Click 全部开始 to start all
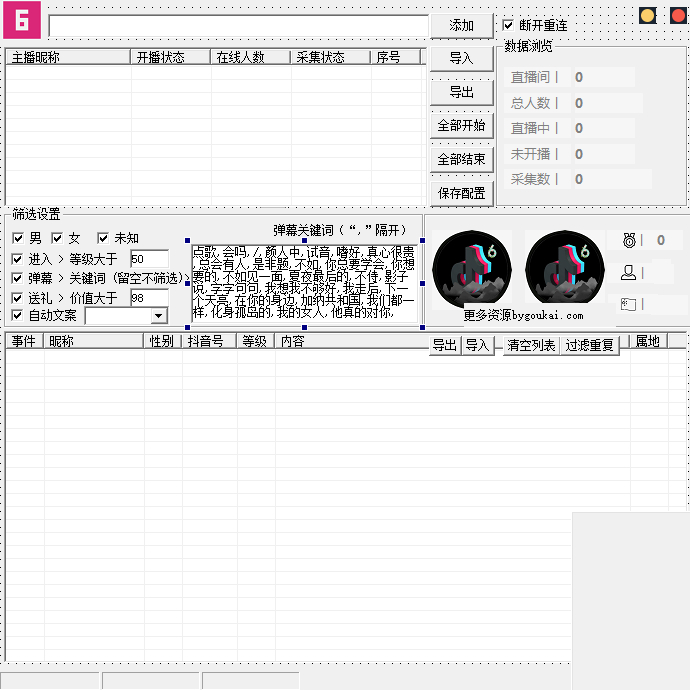The image size is (690, 690). 462,125
